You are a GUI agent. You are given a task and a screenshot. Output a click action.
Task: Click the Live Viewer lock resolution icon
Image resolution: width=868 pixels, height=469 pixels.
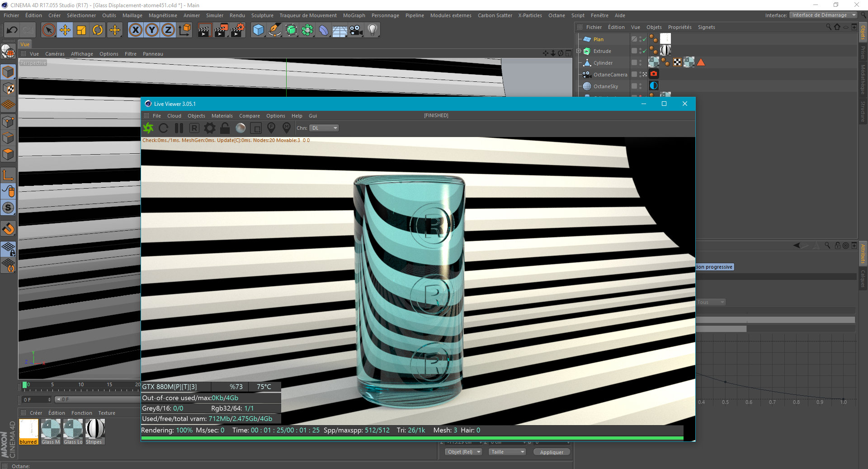coord(225,128)
